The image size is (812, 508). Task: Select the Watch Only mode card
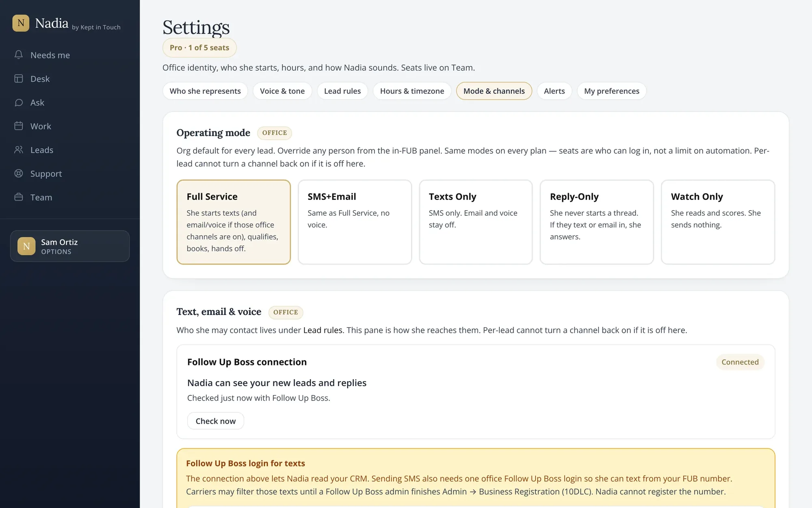pos(718,222)
